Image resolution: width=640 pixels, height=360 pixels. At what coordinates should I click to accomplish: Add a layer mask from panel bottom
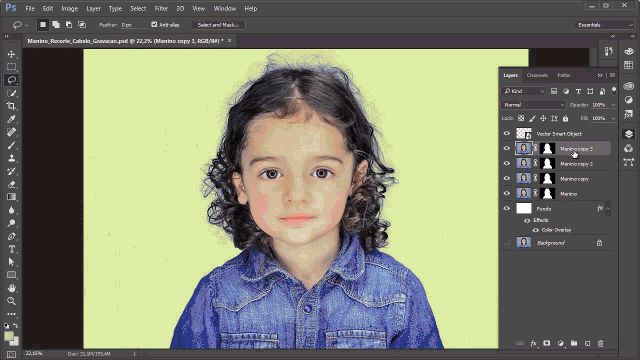547,344
